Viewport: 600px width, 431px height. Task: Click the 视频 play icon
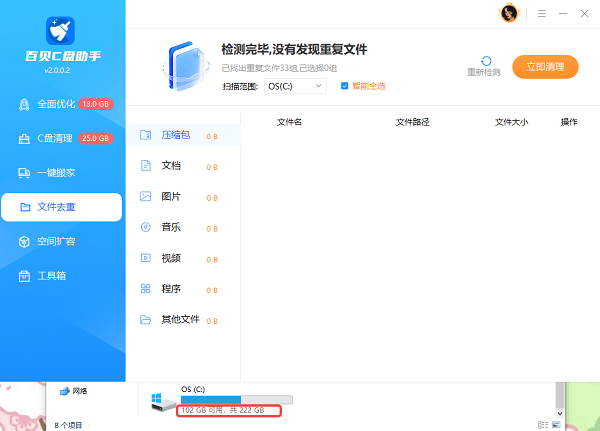145,258
